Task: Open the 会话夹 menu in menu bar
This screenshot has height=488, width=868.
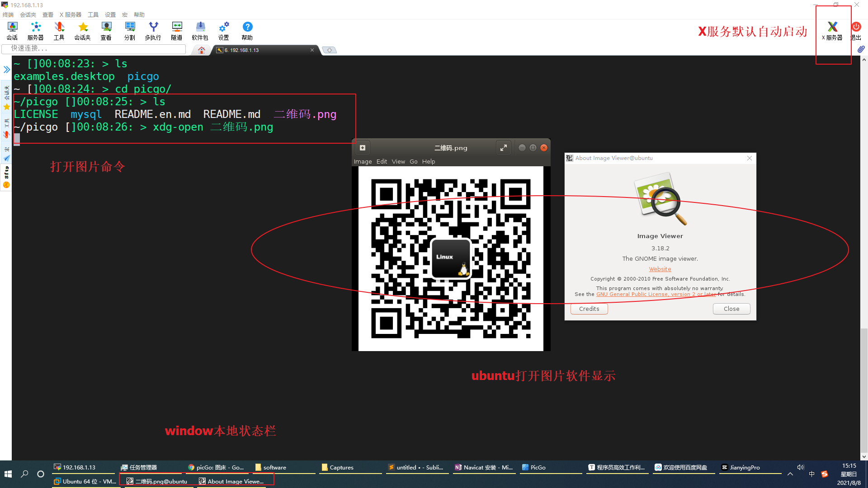Action: pos(28,14)
